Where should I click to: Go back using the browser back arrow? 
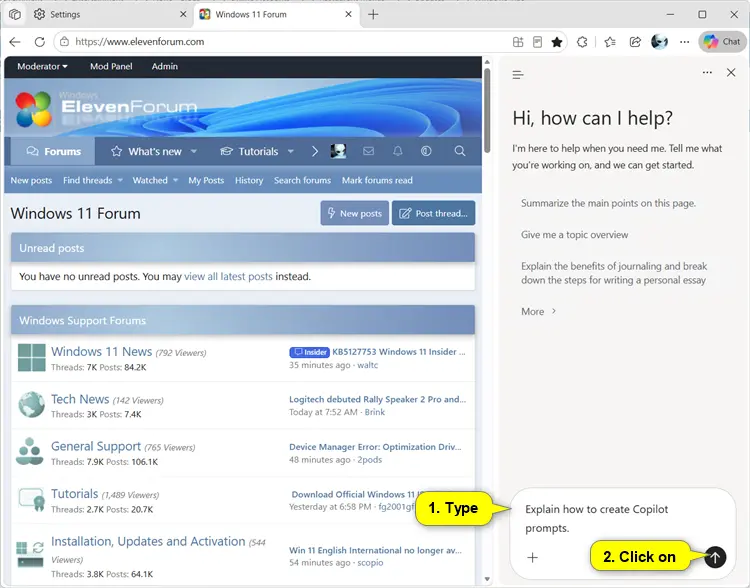tap(15, 42)
